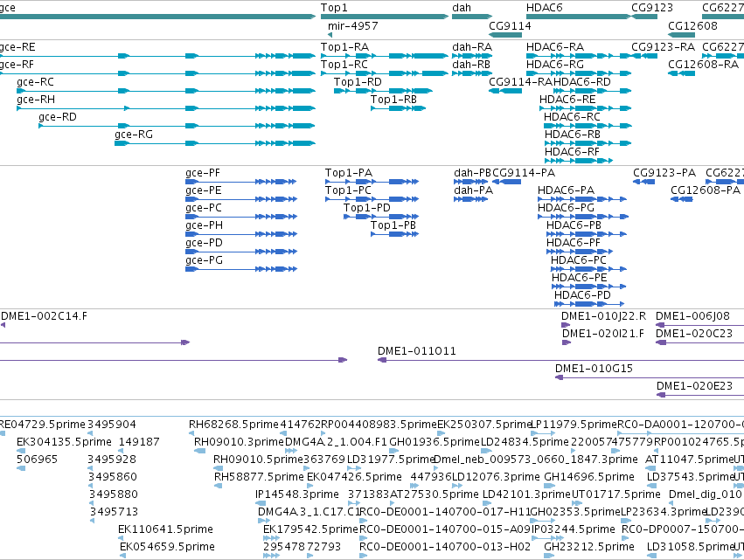Open transcript Top1-RB
The height and width of the screenshot is (560, 744).
pyautogui.click(x=393, y=100)
